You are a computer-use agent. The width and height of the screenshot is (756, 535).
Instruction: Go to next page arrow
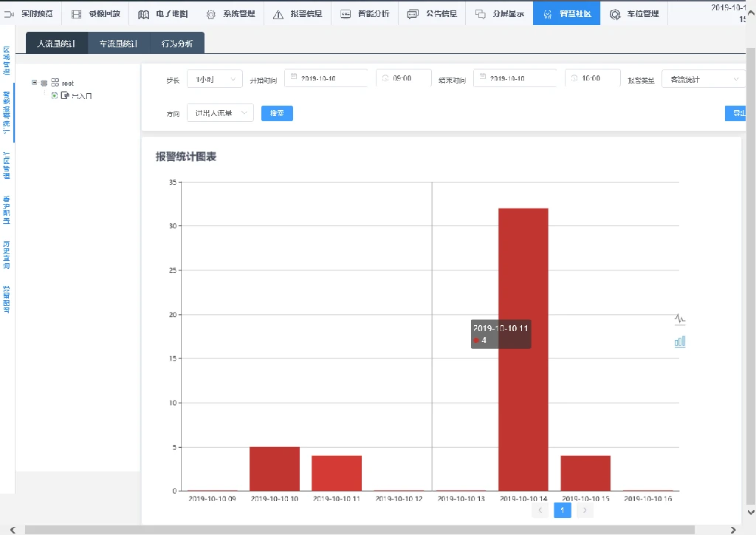(585, 510)
